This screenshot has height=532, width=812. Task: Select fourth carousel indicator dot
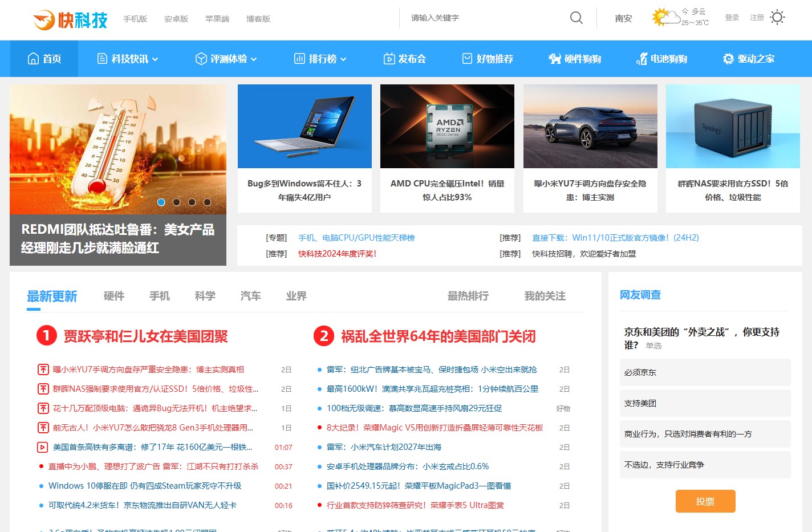pos(208,202)
